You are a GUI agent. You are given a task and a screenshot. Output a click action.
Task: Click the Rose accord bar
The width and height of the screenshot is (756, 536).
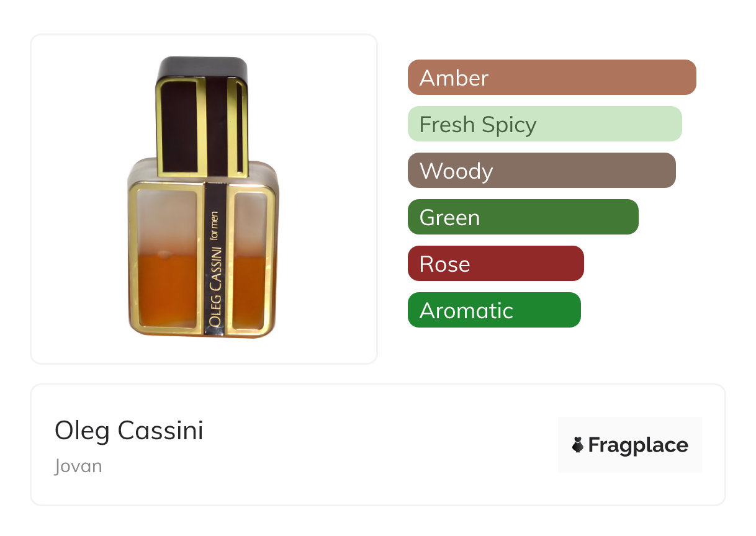click(x=495, y=264)
